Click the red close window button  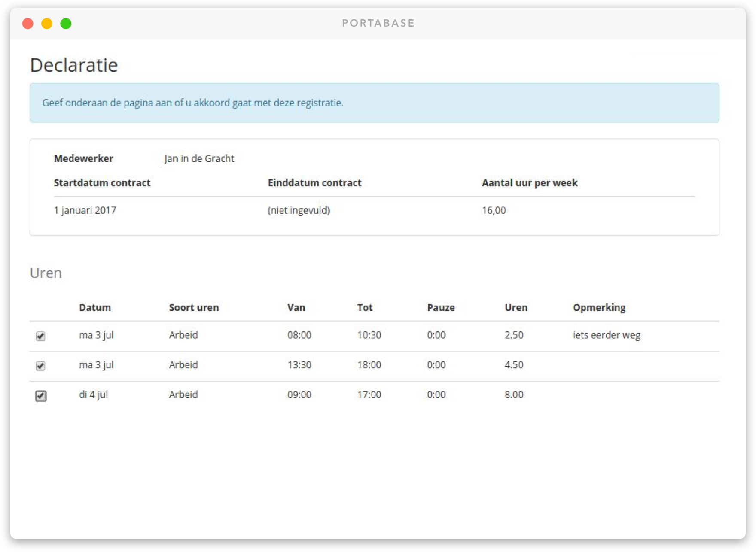click(x=28, y=24)
